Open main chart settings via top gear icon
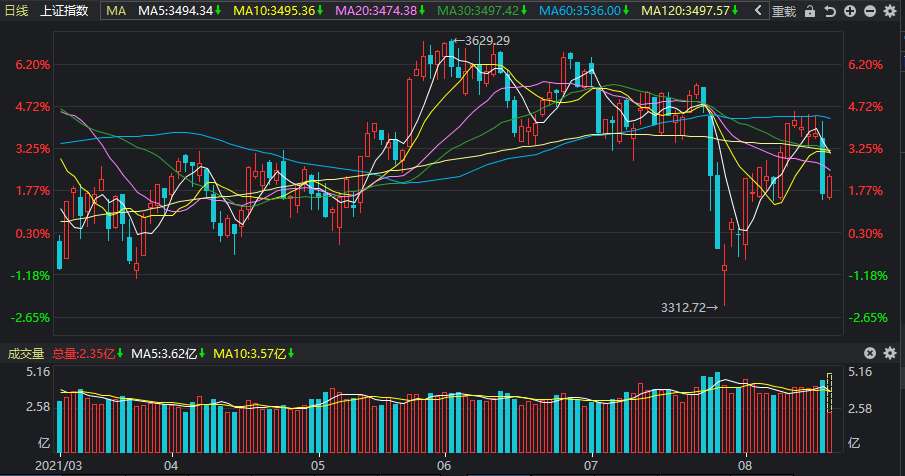The width and height of the screenshot is (905, 476). pyautogui.click(x=890, y=11)
